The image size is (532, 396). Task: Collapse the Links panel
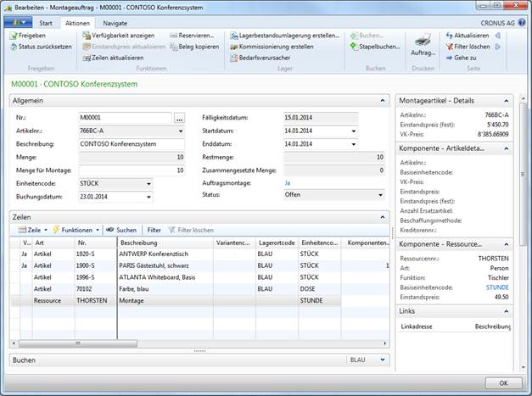tap(507, 311)
